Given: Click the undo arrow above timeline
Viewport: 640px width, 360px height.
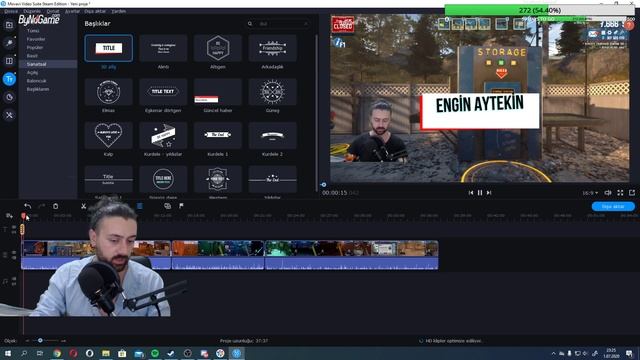Looking at the screenshot, I should click(27, 206).
